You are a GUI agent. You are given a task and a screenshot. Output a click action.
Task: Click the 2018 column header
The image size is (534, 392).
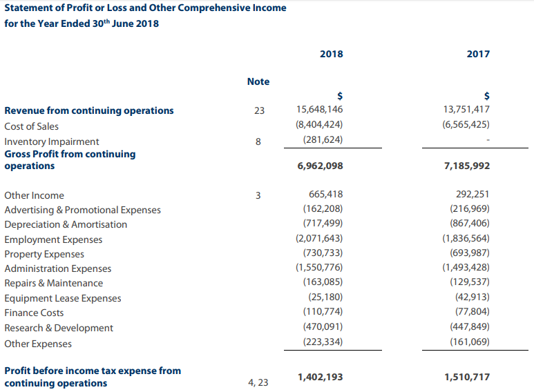point(332,54)
